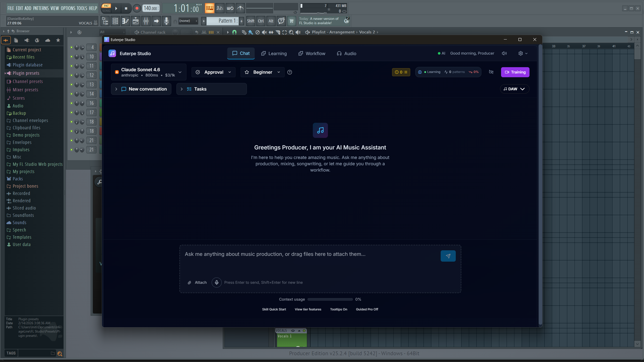Select Plugin database in the browser

[28, 65]
